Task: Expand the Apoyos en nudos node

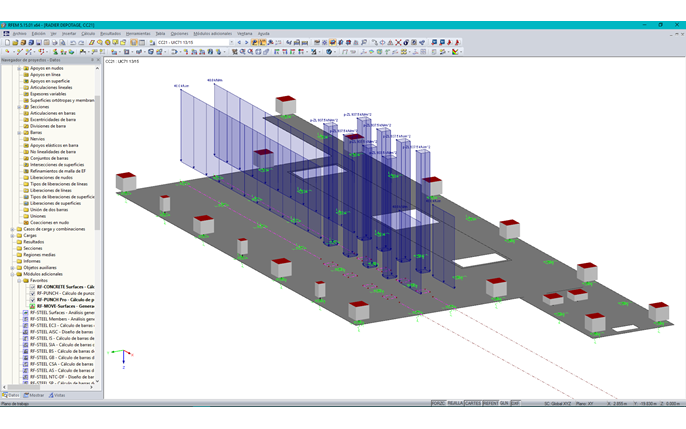Action: click(19, 68)
